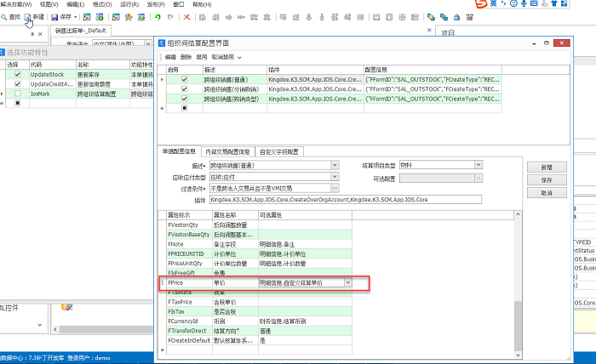
Task: Click the 插件 plugin text field
Action: pyautogui.click(x=383, y=200)
